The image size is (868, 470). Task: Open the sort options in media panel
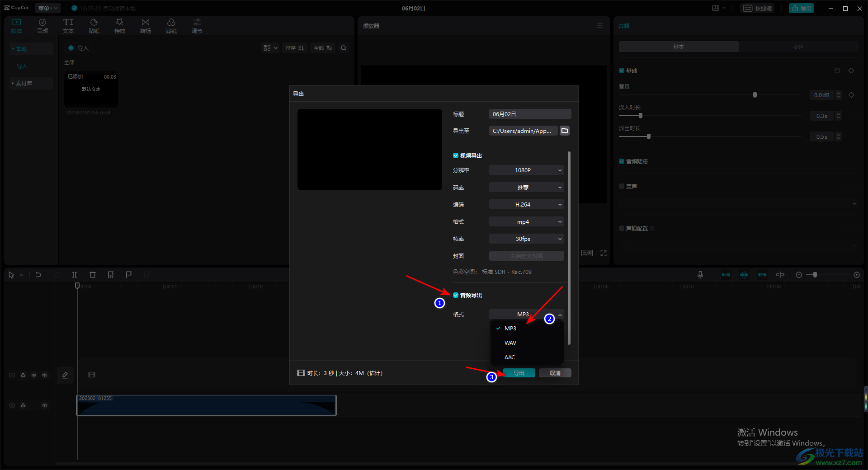pos(295,48)
